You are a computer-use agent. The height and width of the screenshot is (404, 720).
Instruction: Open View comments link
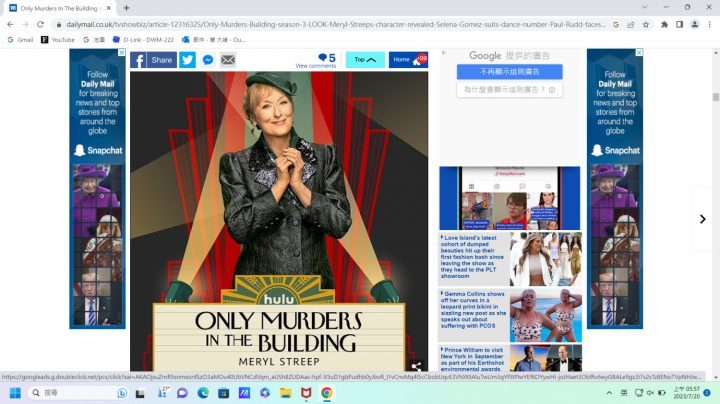point(315,66)
